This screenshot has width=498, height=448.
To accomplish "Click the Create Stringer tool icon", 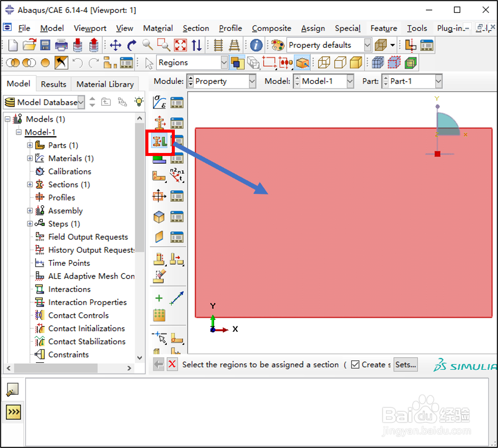I will (159, 237).
